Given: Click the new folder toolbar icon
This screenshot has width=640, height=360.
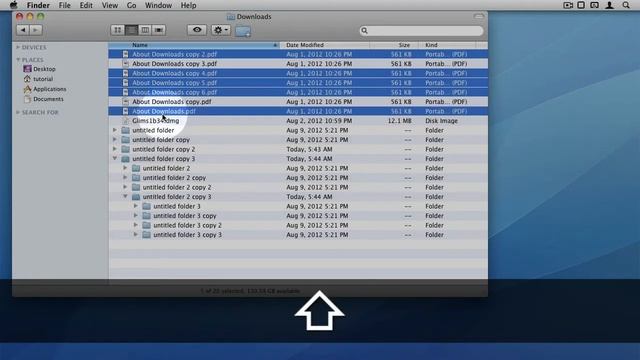Looking at the screenshot, I should coord(243,31).
